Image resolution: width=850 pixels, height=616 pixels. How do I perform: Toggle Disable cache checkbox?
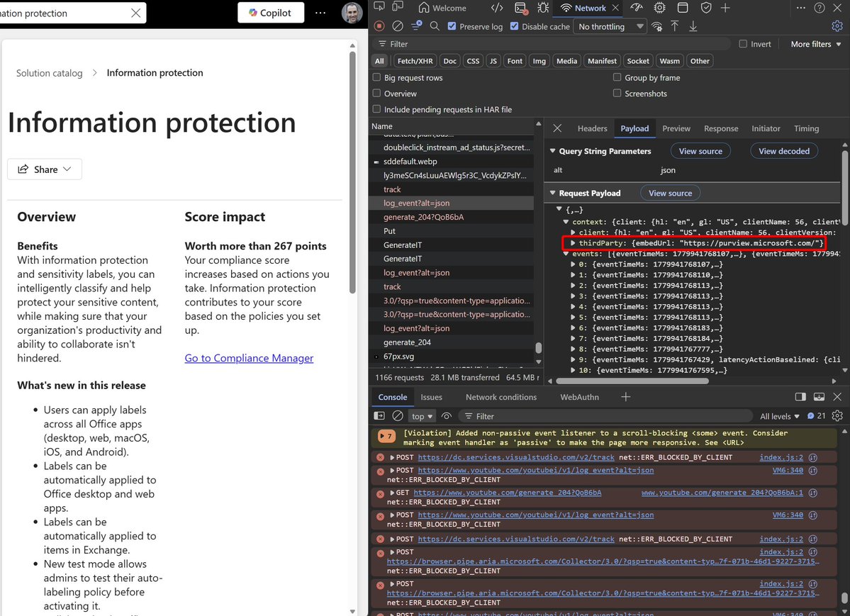515,26
